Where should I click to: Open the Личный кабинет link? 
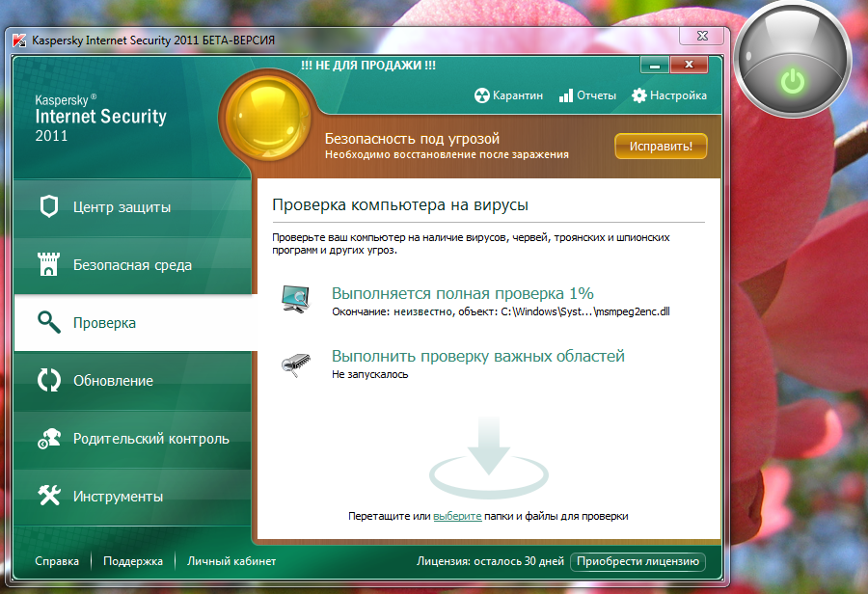pos(231,561)
